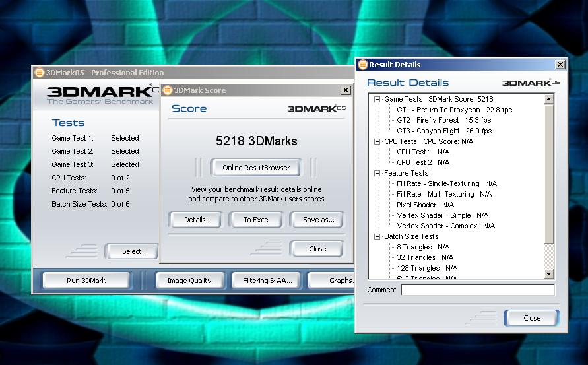The image size is (588, 365).
Task: Click Game Test 3: Selected text
Action: [95, 164]
